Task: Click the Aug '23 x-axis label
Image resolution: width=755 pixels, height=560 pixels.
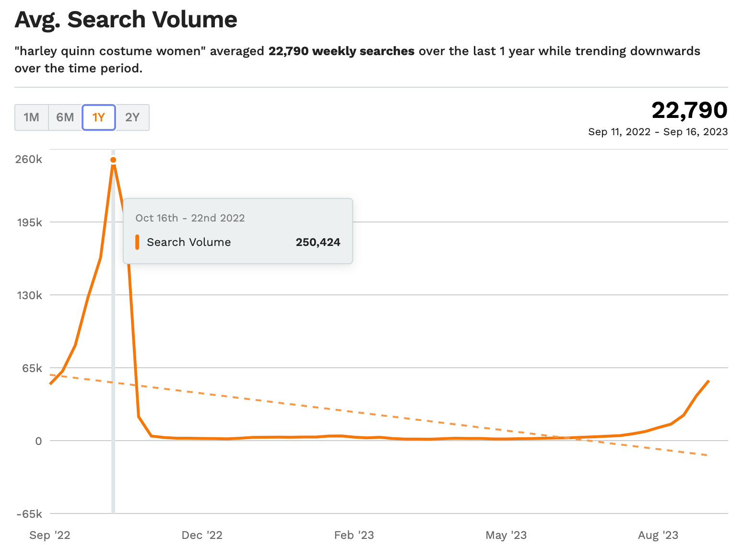Action: tap(658, 536)
